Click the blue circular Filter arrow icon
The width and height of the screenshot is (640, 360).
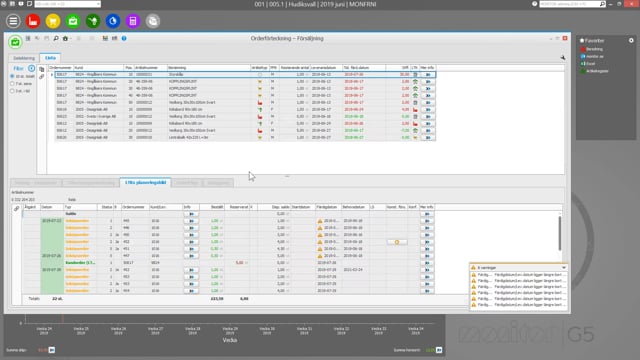pyautogui.click(x=31, y=68)
